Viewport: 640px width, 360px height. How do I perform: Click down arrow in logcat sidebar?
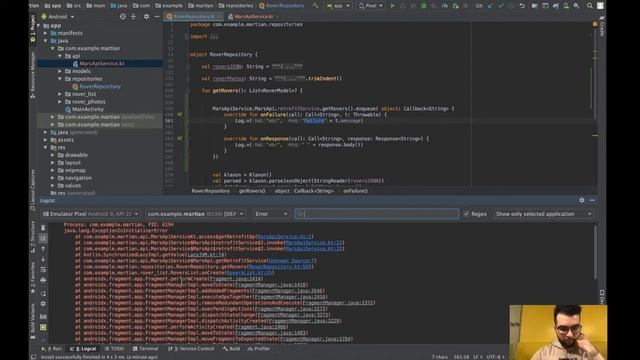[43, 259]
